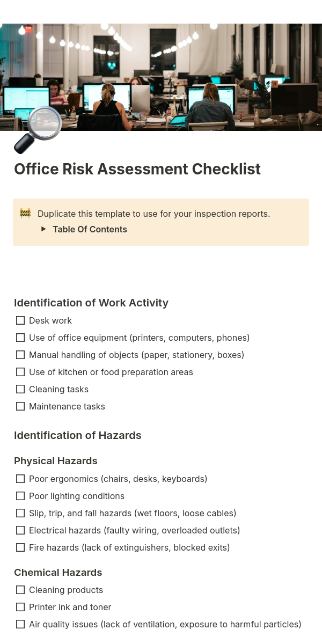Check the Manual handling of objects box
The height and width of the screenshot is (644, 322).
[20, 355]
